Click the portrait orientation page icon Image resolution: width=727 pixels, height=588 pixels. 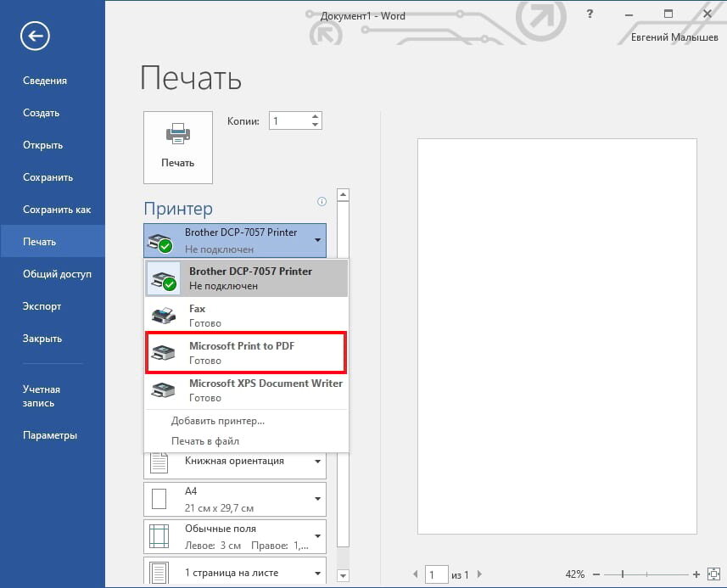coord(159,462)
